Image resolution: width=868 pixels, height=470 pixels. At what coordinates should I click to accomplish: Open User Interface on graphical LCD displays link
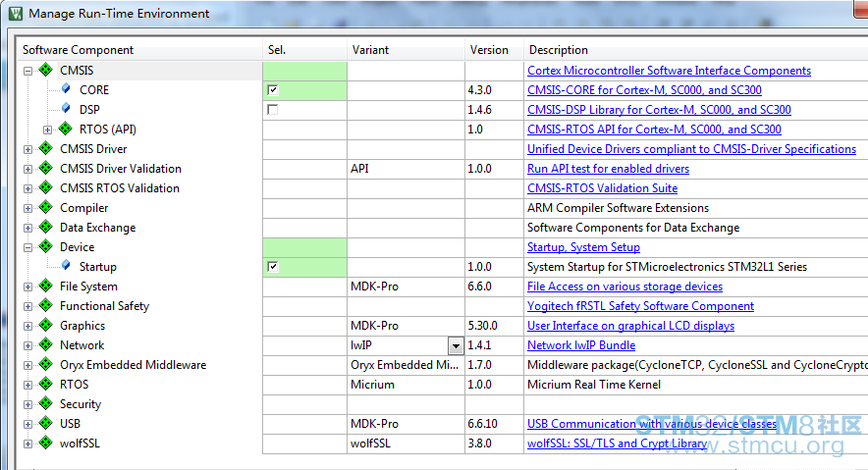[x=630, y=325]
